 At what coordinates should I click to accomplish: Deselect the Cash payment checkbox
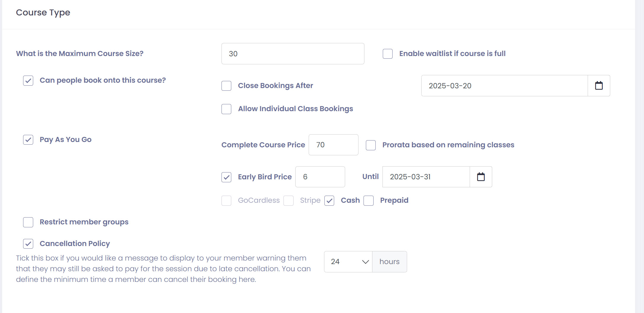pyautogui.click(x=329, y=201)
